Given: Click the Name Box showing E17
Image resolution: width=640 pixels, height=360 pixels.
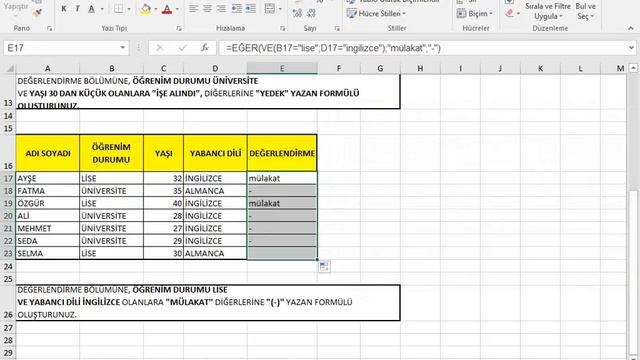Looking at the screenshot, I should [x=61, y=48].
